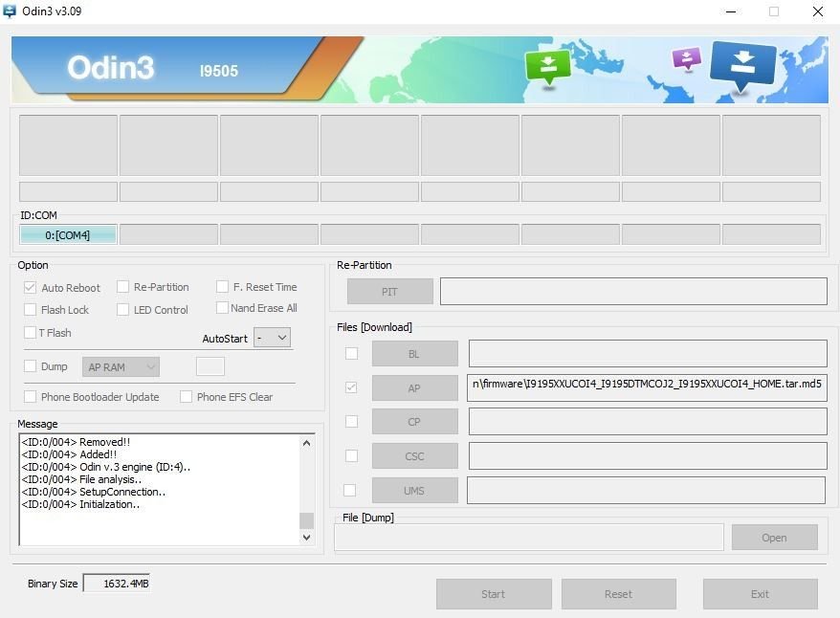
Task: Open the AP RAM dump dropdown
Action: [121, 366]
